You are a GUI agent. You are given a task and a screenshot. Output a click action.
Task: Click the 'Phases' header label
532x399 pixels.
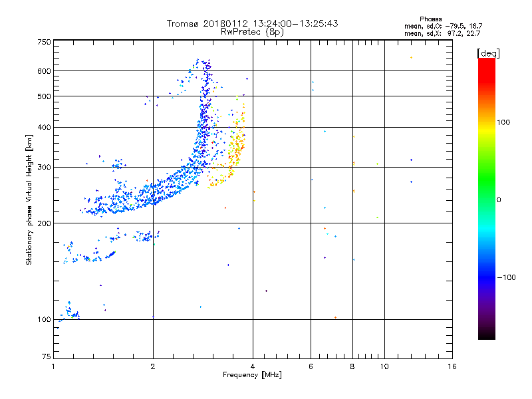pyautogui.click(x=430, y=19)
